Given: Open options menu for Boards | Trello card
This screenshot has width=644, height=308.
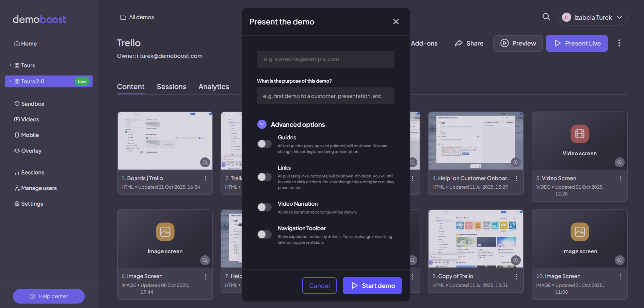Looking at the screenshot, I should tap(205, 178).
